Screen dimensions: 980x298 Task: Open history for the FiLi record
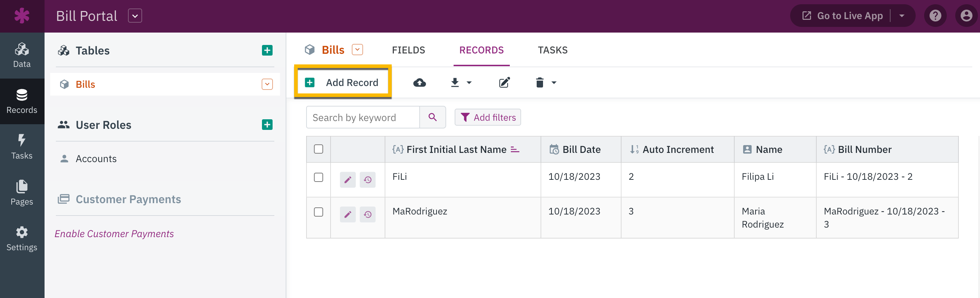[x=368, y=180]
